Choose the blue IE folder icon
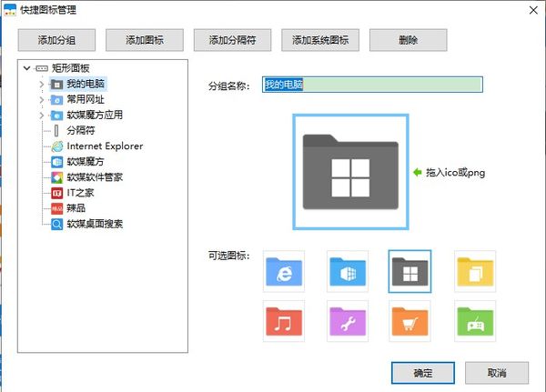Viewport: 546px width, 392px height. coord(284,272)
